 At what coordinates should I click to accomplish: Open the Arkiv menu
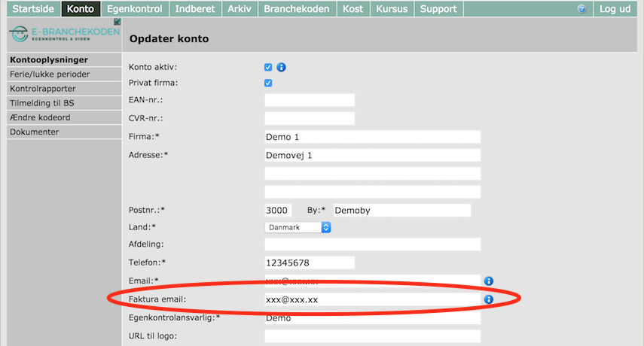240,9
